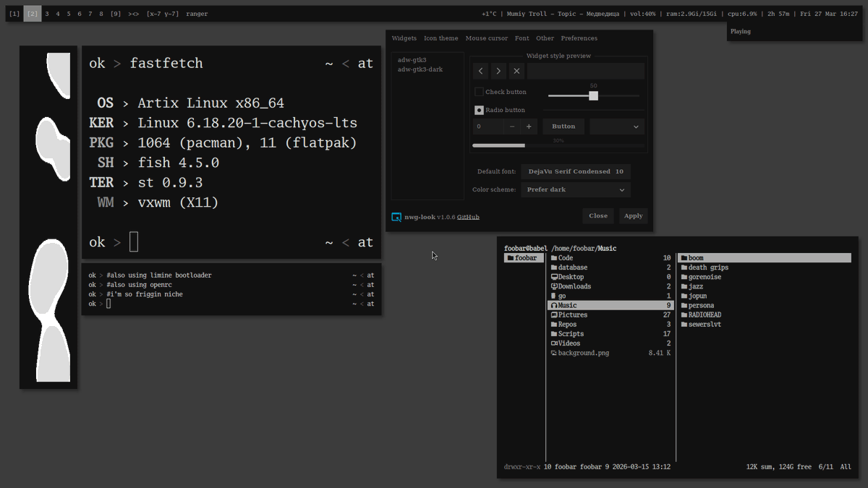Click the Playing popup label
868x488 pixels.
[741, 32]
